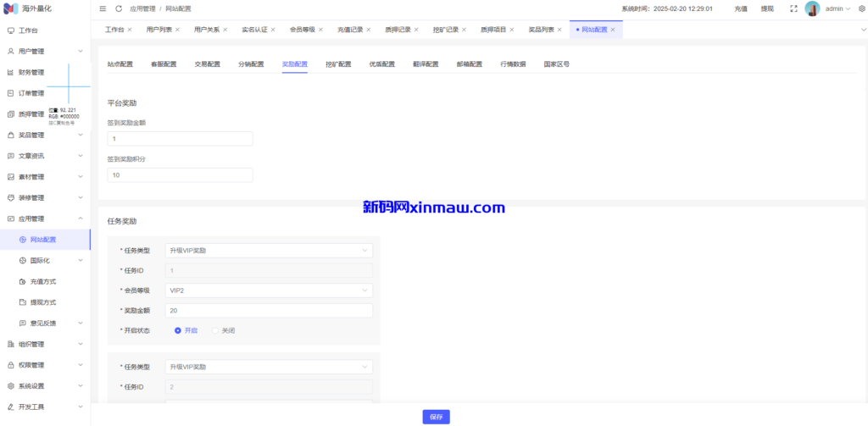This screenshot has width=868, height=426.
Task: Click the 文章资讯 icon in sidebar
Action: pos(10,156)
